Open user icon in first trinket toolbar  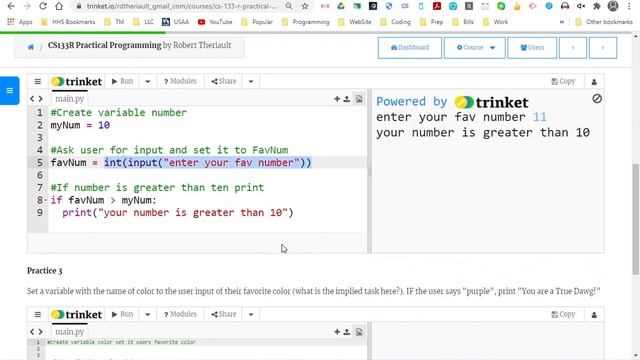tap(594, 82)
